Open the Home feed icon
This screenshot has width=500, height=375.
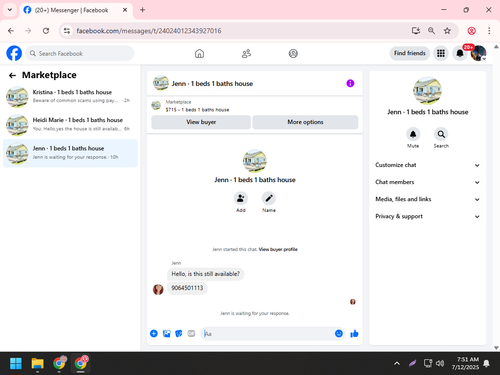click(x=199, y=53)
